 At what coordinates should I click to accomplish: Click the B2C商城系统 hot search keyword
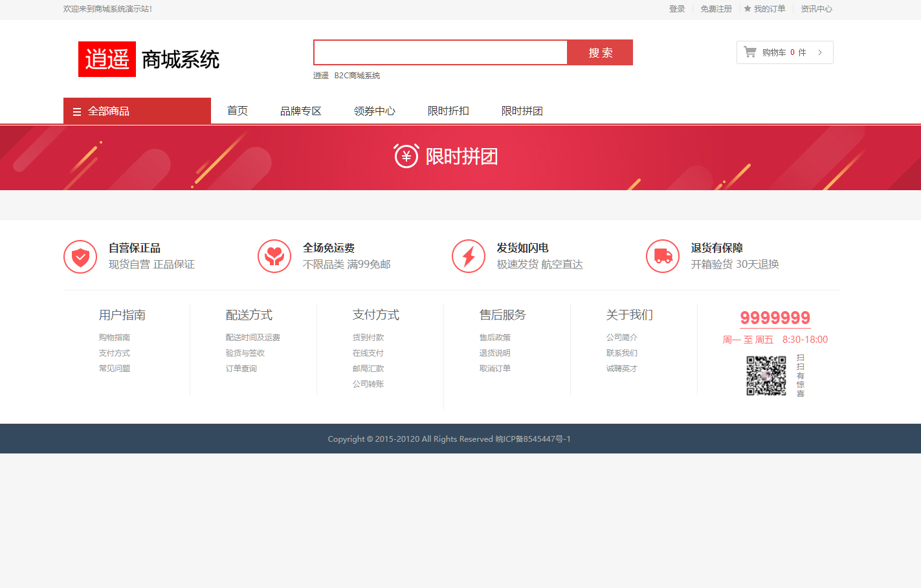(x=357, y=76)
